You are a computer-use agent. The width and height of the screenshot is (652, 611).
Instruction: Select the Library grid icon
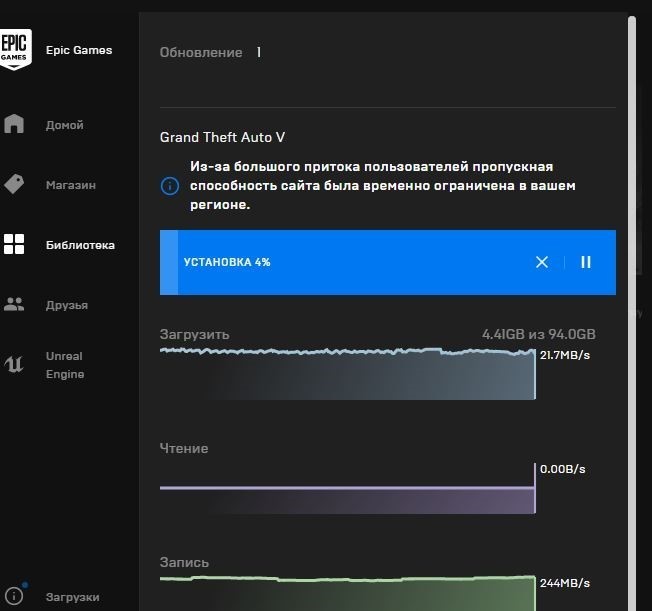(14, 245)
